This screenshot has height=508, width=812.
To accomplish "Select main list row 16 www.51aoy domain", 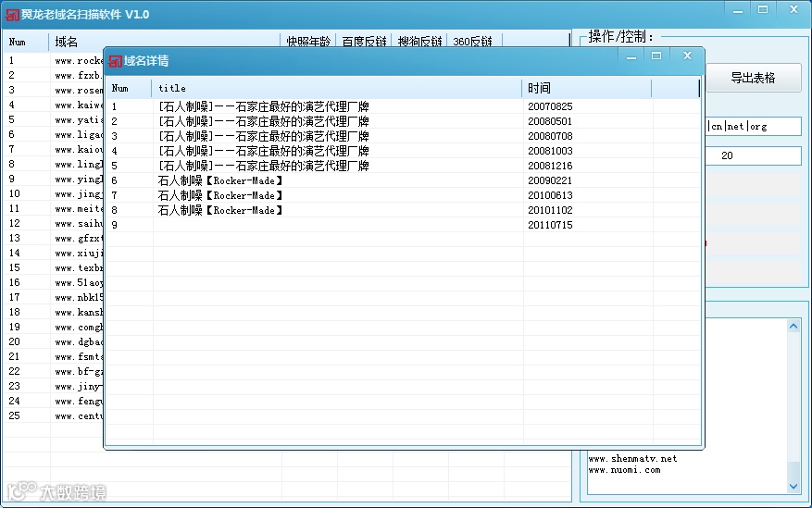I will pyautogui.click(x=79, y=283).
